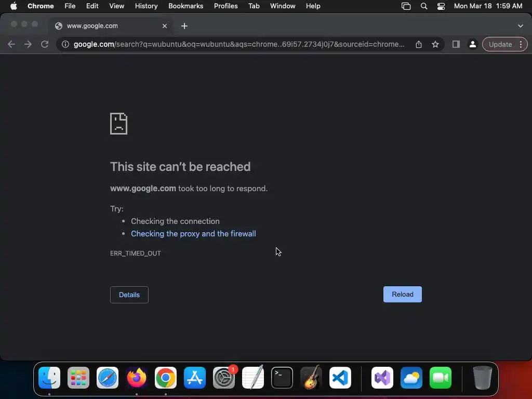The width and height of the screenshot is (532, 399).
Task: Open Visual Studio from the dock
Action: [x=382, y=378]
